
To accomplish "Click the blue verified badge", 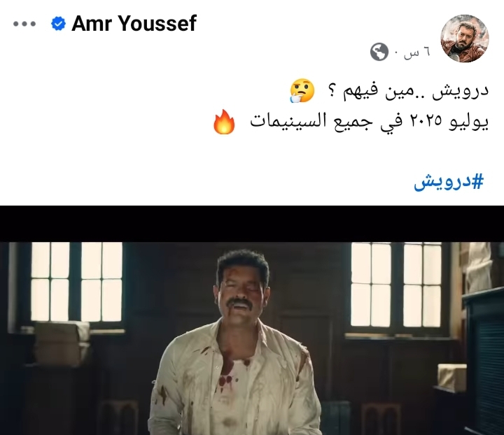I will tap(58, 24).
